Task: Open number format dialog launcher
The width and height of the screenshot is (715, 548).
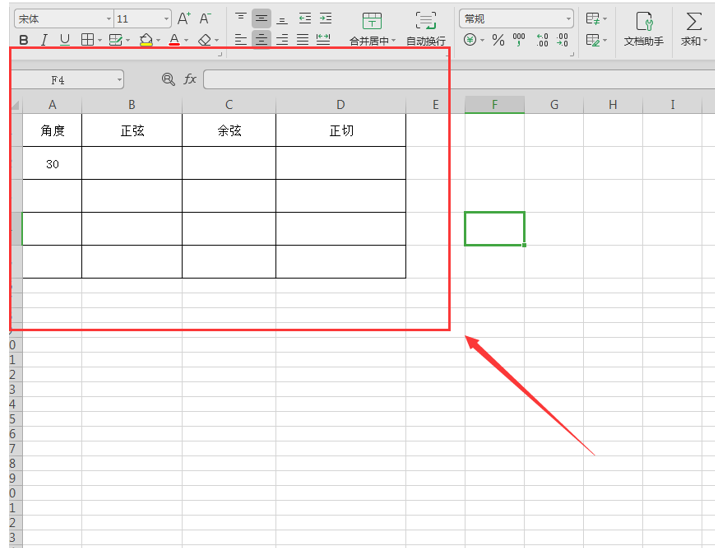Action: (x=572, y=54)
